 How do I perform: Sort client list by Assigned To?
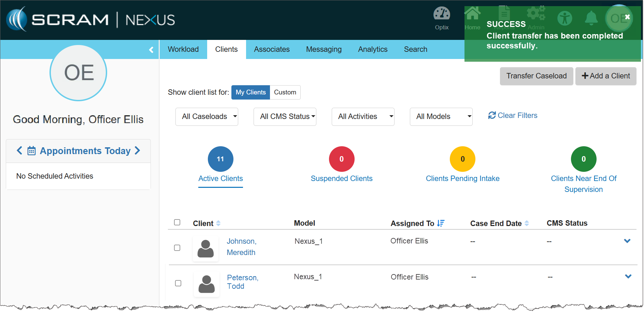coord(440,223)
